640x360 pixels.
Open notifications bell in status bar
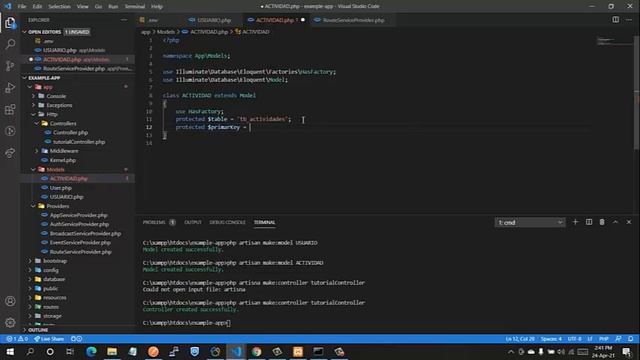[631, 339]
